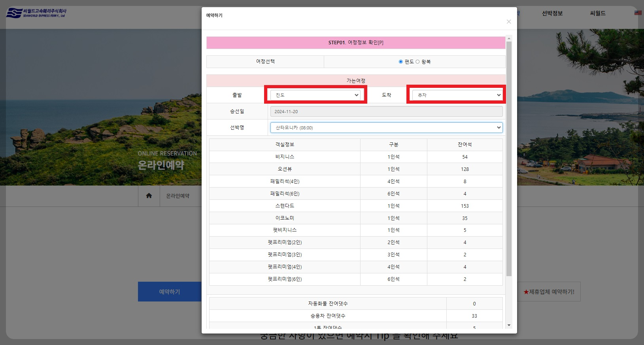Select the 왕복 round-trip radio button
The image size is (644, 345).
(x=417, y=62)
